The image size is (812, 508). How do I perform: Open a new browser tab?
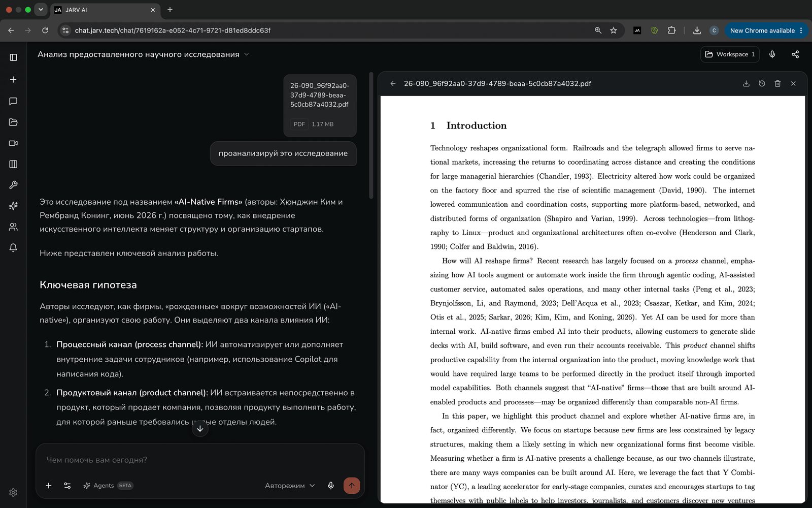pos(170,10)
